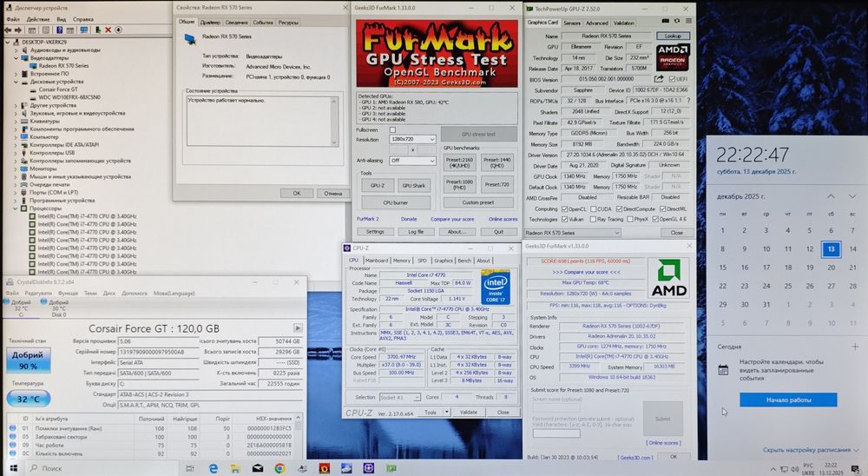Click OK in Radeon RX 570 properties dialog
Viewport: 868px width, 476px height.
point(297,194)
